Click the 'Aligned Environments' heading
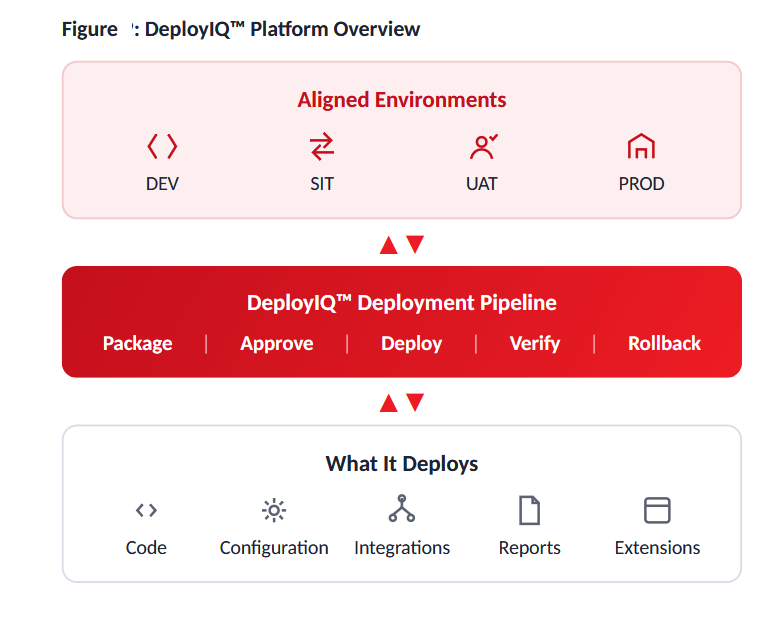The image size is (775, 642). click(x=402, y=100)
